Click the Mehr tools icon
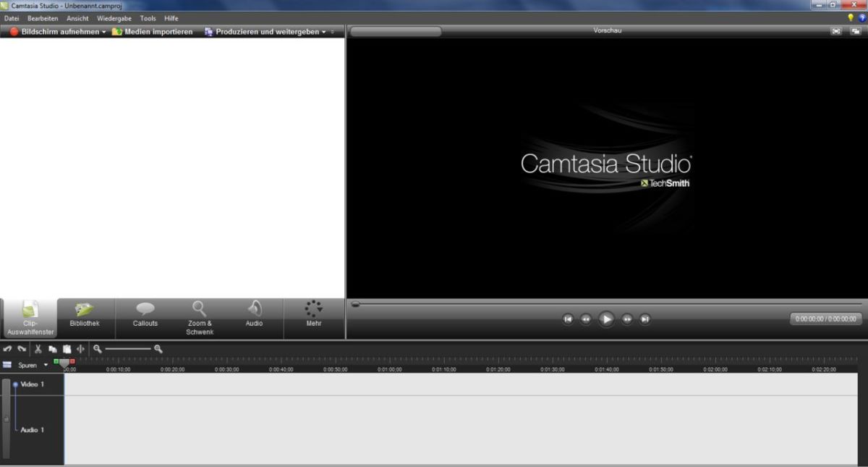Image resolution: width=868 pixels, height=467 pixels. (314, 317)
